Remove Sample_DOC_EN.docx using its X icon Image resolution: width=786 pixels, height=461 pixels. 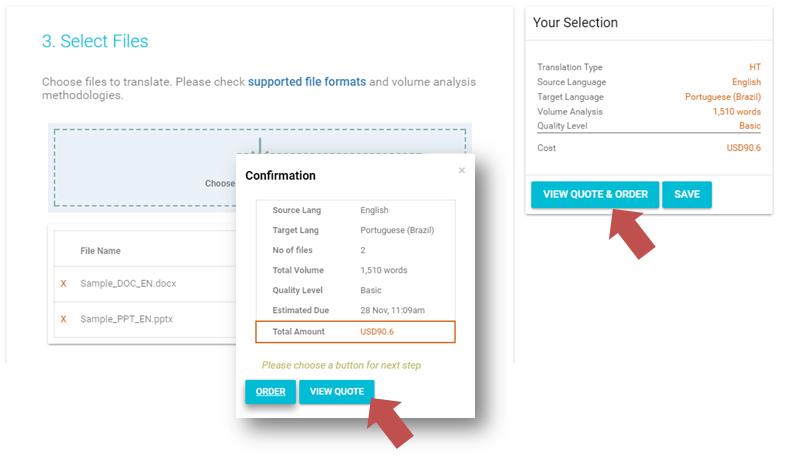[x=64, y=284]
